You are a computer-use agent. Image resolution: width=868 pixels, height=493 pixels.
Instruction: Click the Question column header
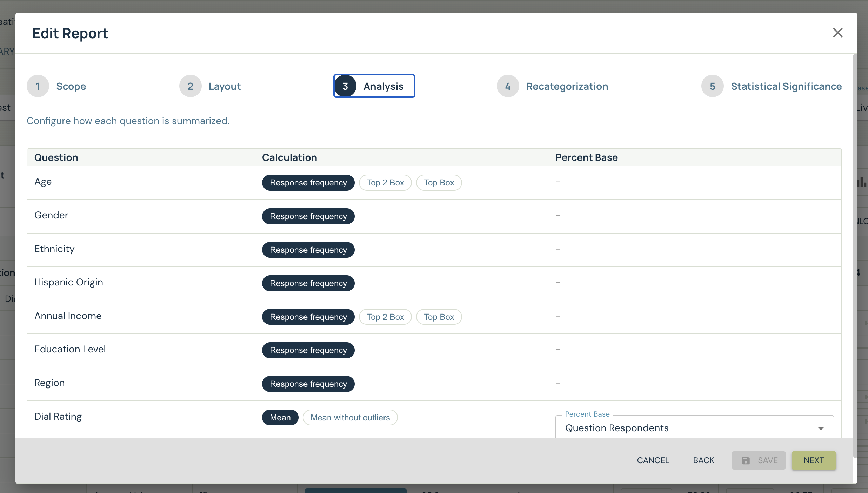point(56,157)
